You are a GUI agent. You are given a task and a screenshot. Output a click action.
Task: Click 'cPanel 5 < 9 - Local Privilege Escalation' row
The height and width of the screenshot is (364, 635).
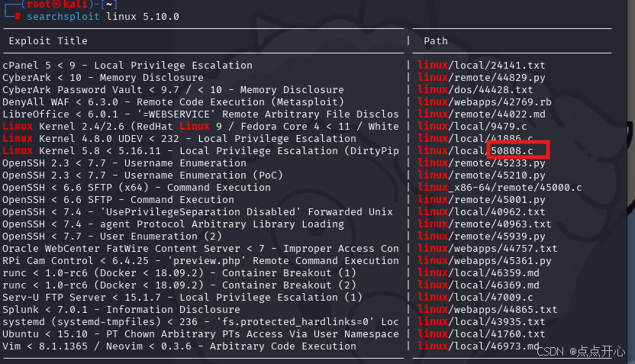(x=127, y=65)
